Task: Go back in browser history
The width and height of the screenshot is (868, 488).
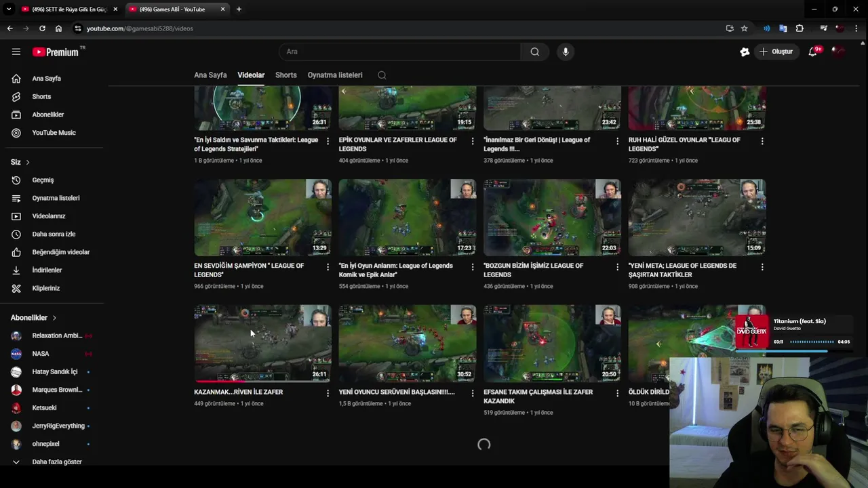Action: click(9, 28)
